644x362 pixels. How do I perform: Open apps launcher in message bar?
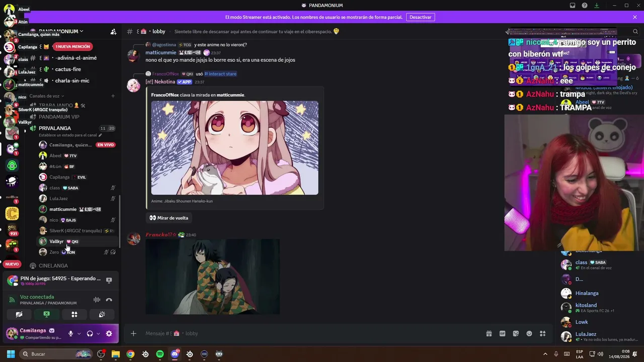click(542, 333)
